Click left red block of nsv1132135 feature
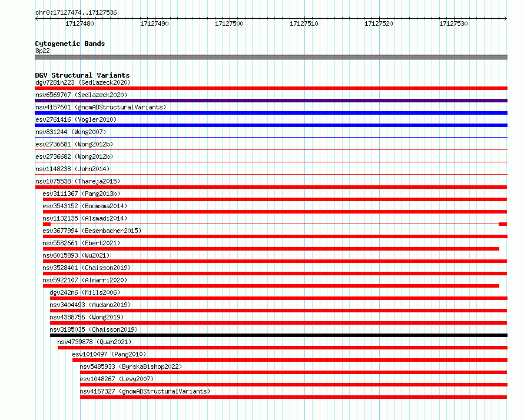Image resolution: width=524 pixels, height=420 pixels. coord(47,224)
